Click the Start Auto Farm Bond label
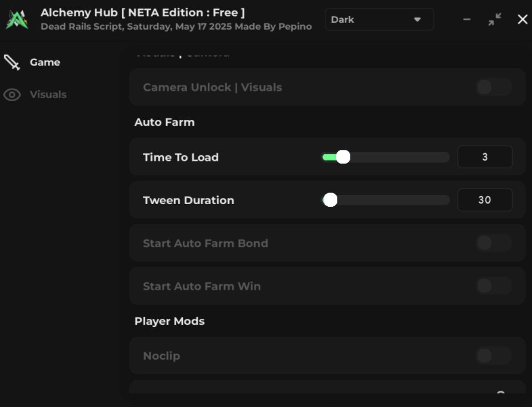This screenshot has width=532, height=407. tap(205, 243)
